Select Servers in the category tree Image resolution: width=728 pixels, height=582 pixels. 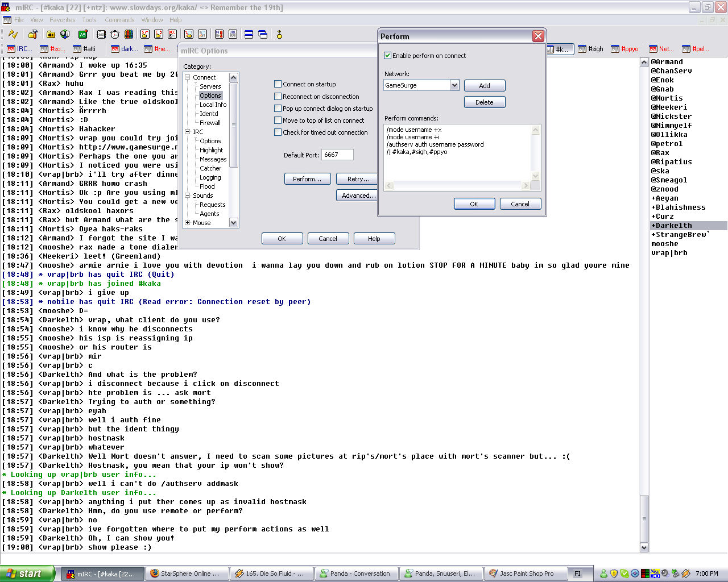pyautogui.click(x=210, y=86)
